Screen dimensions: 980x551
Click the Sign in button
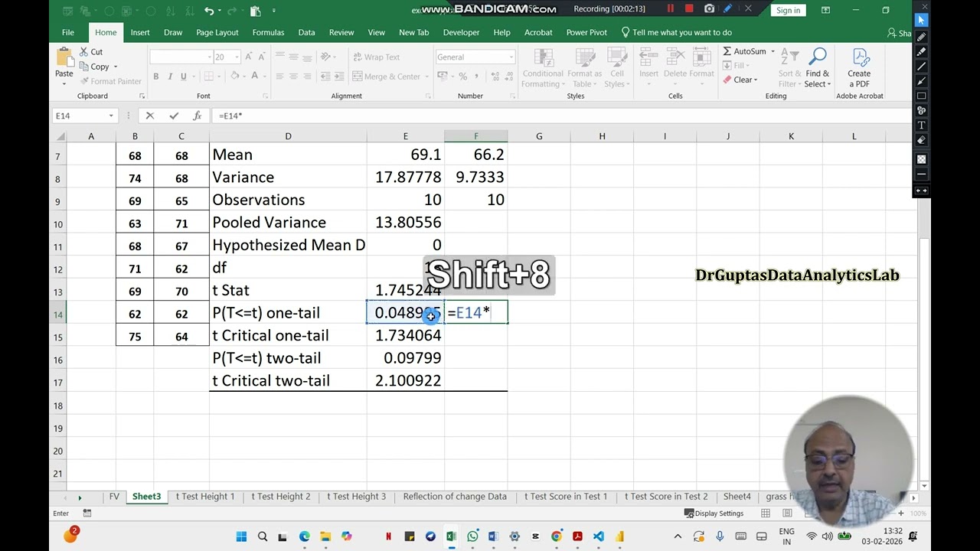coord(788,10)
